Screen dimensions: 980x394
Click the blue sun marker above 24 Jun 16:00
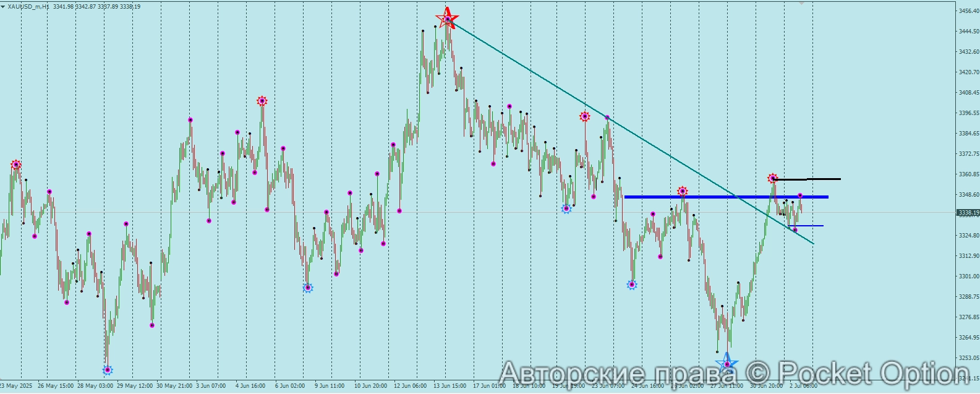pos(631,285)
